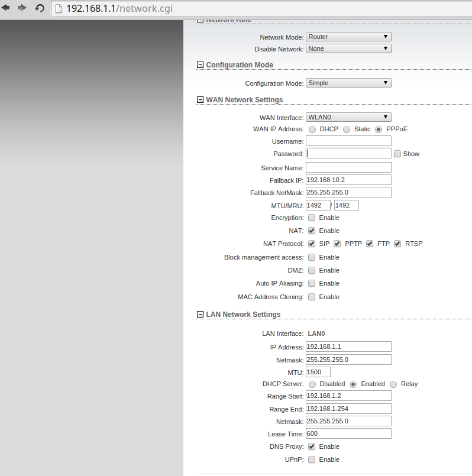Set DHCP Server to Enabled
The image size is (472, 476).
[x=353, y=384]
